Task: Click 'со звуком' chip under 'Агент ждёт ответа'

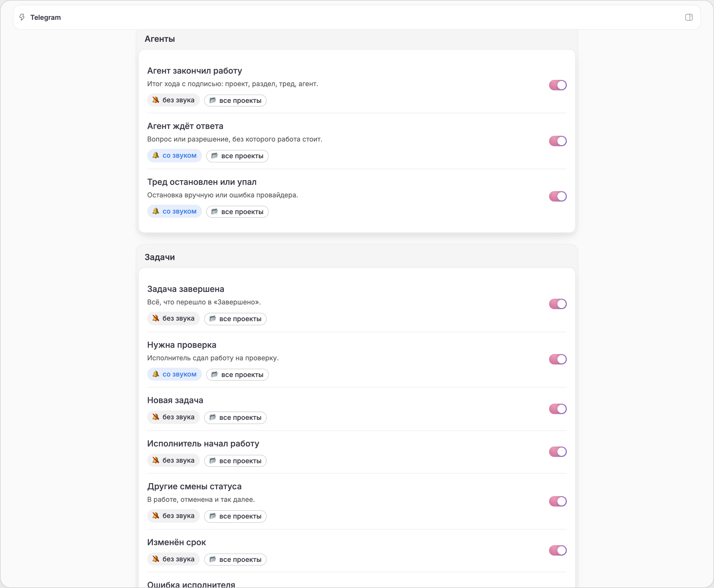Action: coord(174,156)
